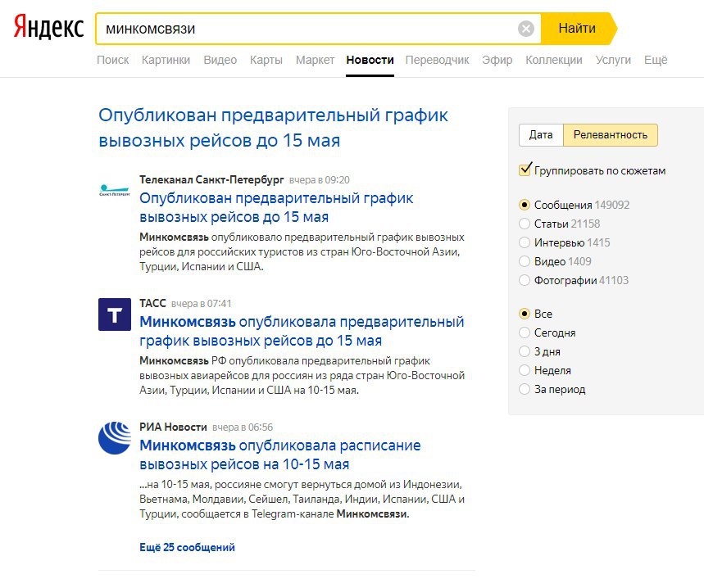Open the main story headline about вывозных рейсов
Viewport: 704px width, 588px height.
click(273, 128)
